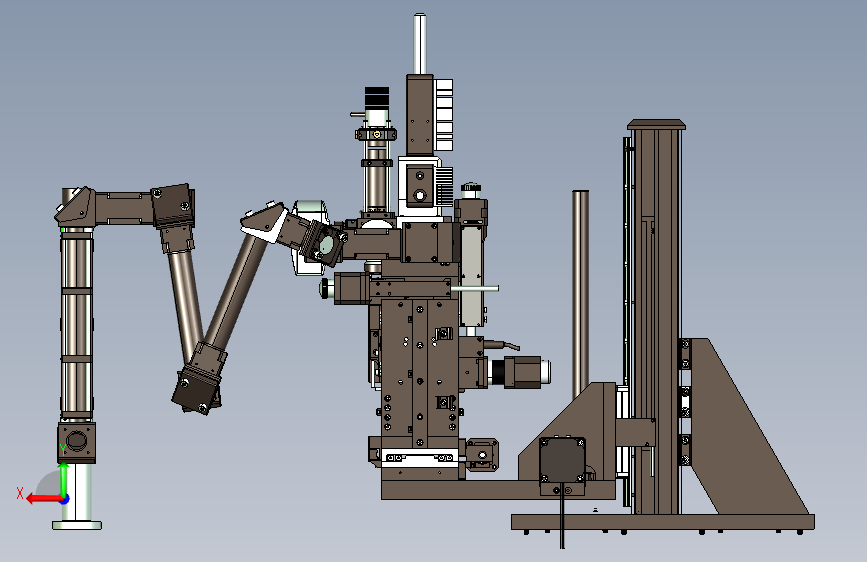This screenshot has height=562, width=867.
Task: Select the black stepper motor with cable at base
Action: click(562, 459)
